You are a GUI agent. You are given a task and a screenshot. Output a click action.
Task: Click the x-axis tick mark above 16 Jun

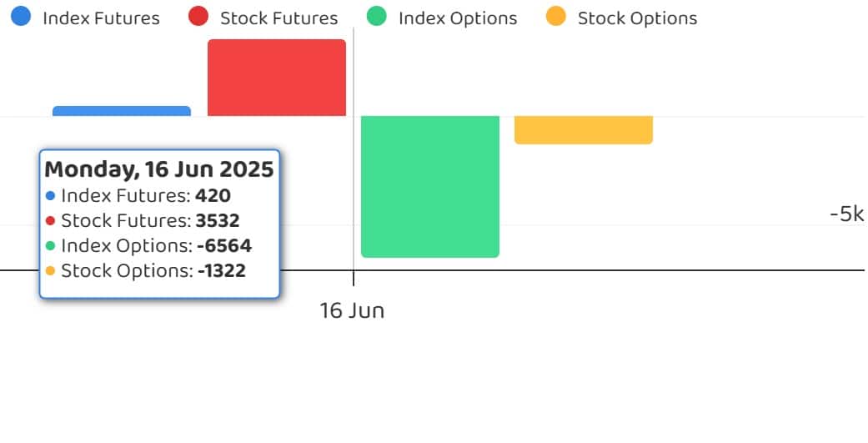(x=354, y=278)
